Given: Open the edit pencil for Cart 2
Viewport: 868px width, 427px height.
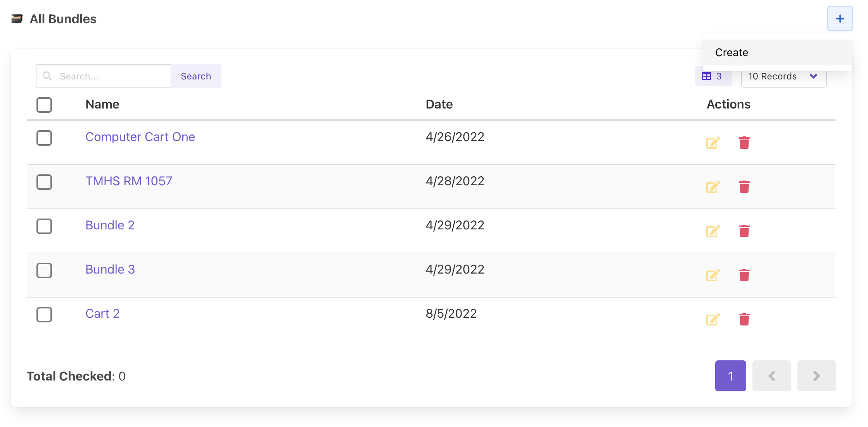Looking at the screenshot, I should [713, 319].
